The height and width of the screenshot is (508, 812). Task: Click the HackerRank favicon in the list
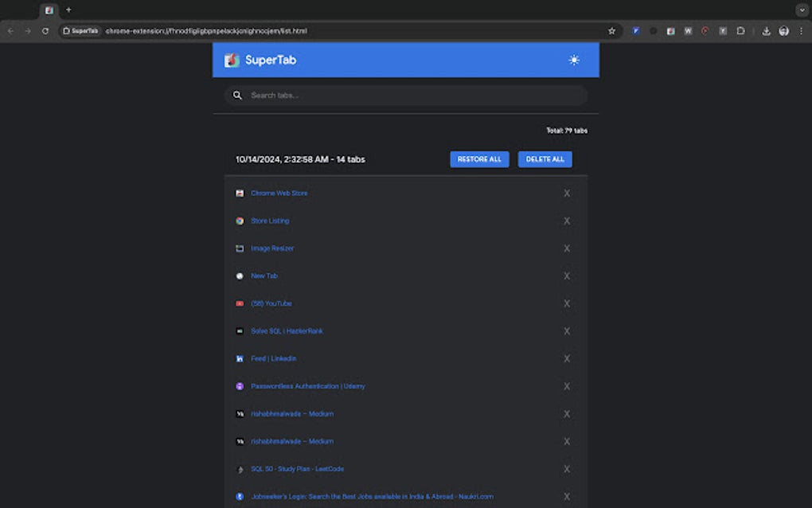tap(240, 330)
